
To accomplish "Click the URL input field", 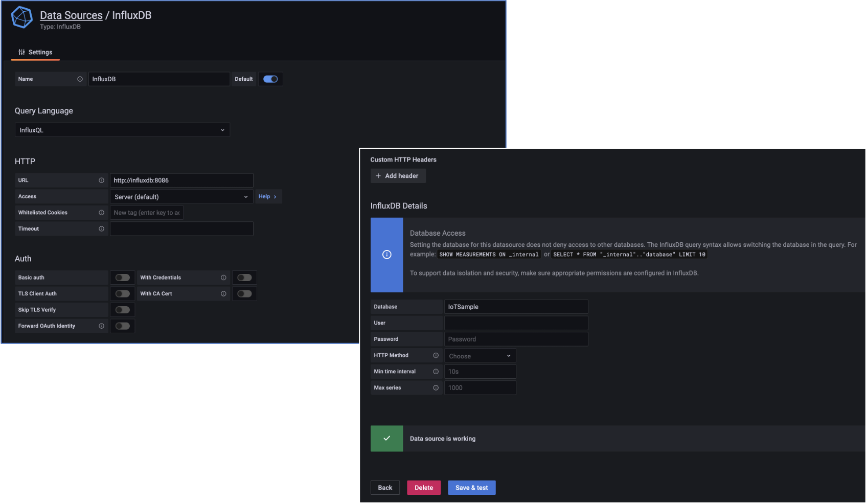I will (181, 180).
